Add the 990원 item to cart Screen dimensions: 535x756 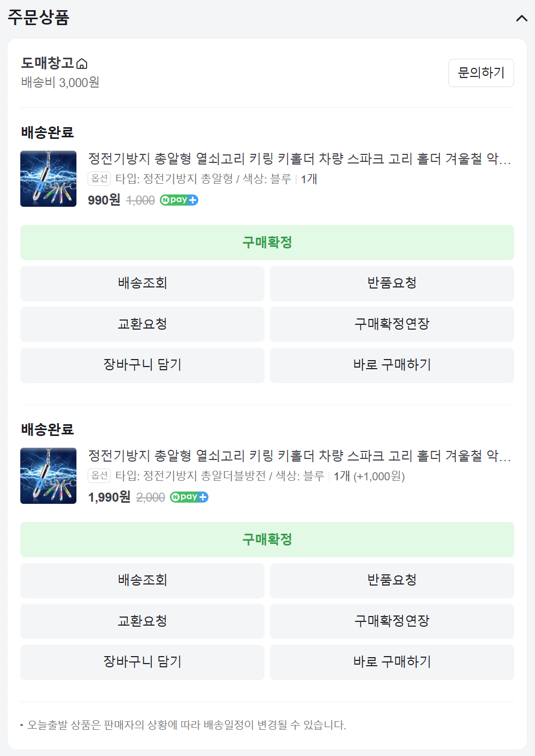[142, 365]
